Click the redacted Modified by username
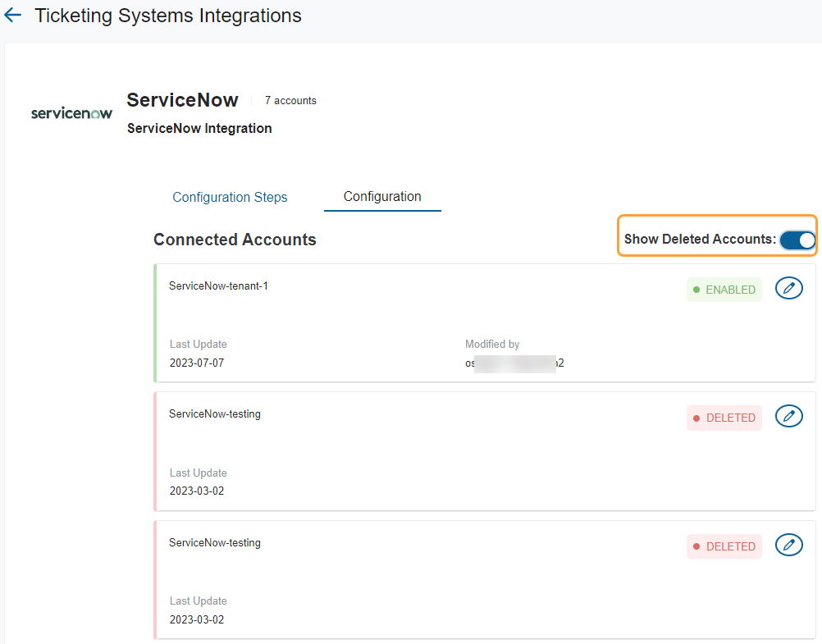Image resolution: width=822 pixels, height=644 pixels. pyautogui.click(x=514, y=363)
